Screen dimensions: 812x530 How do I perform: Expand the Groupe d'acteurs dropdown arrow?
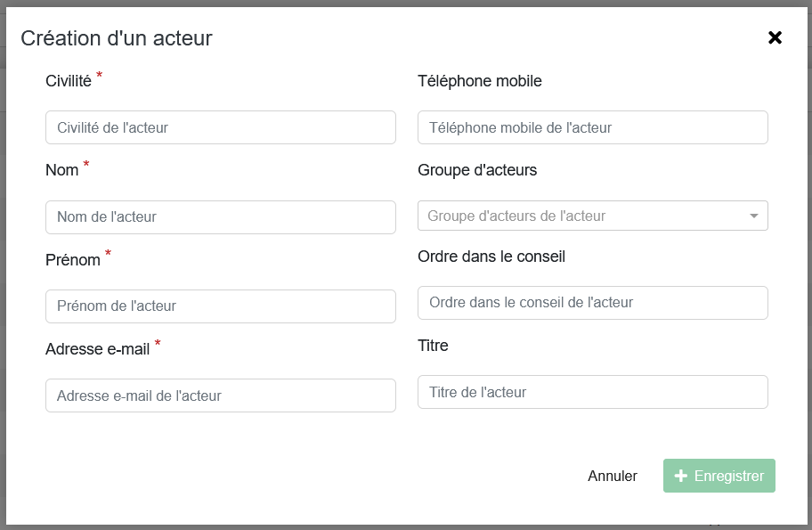click(x=753, y=216)
